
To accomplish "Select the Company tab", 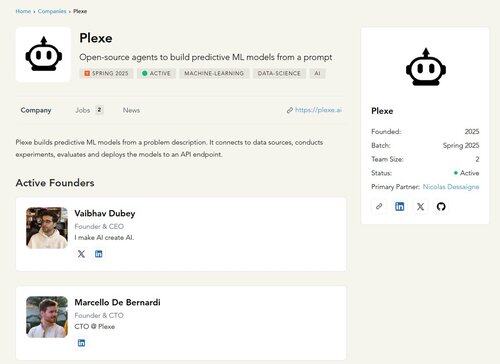I will 36,110.
